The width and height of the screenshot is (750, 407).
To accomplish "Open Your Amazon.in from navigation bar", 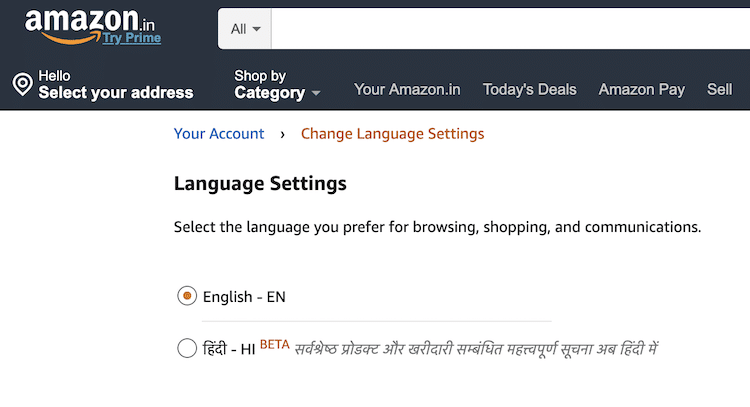I will click(x=407, y=89).
